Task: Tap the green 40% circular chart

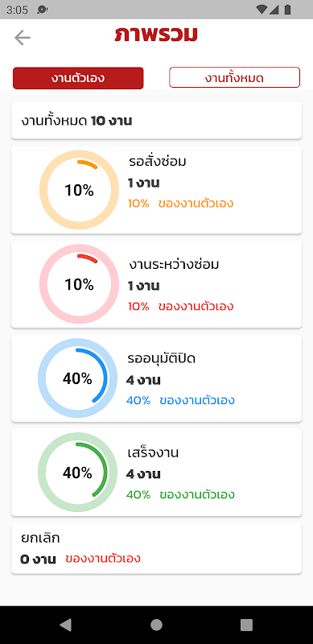Action: point(77,473)
